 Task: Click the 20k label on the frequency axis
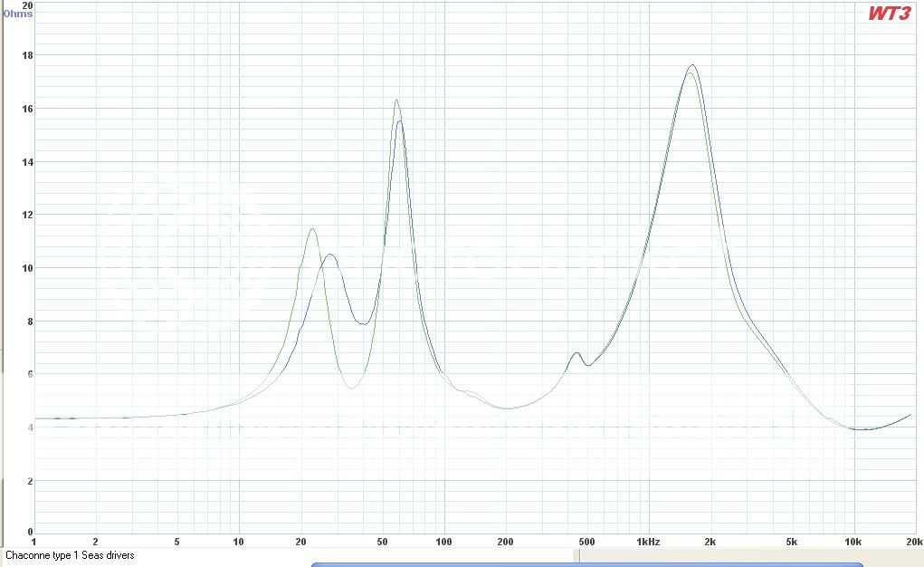click(x=912, y=542)
